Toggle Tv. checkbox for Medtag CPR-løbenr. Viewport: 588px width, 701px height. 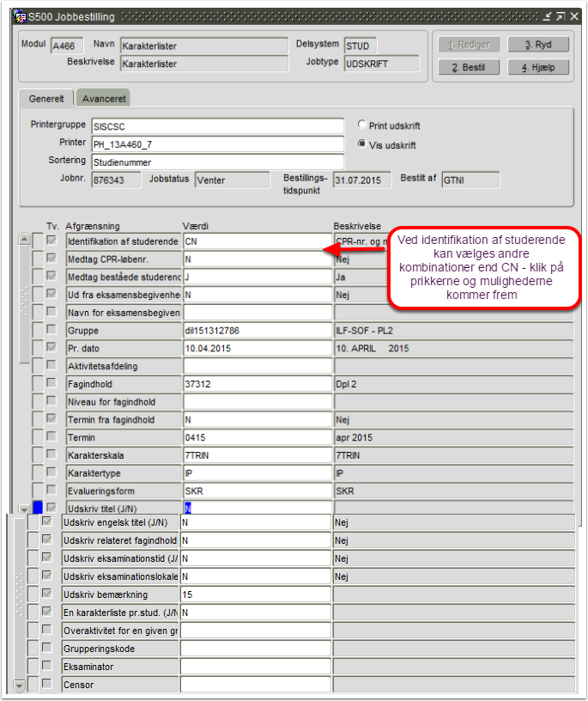(x=52, y=258)
